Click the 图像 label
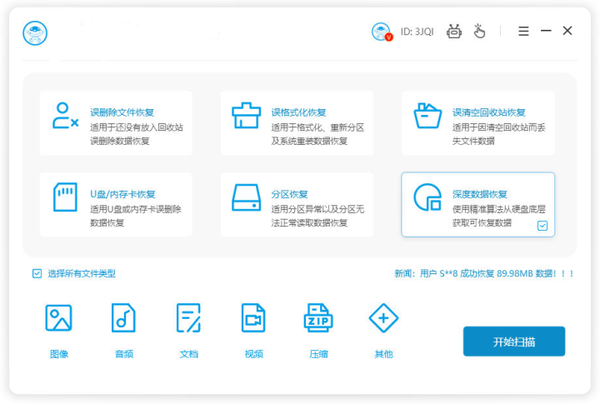Screen dimensions: 600x404 [x=59, y=354]
